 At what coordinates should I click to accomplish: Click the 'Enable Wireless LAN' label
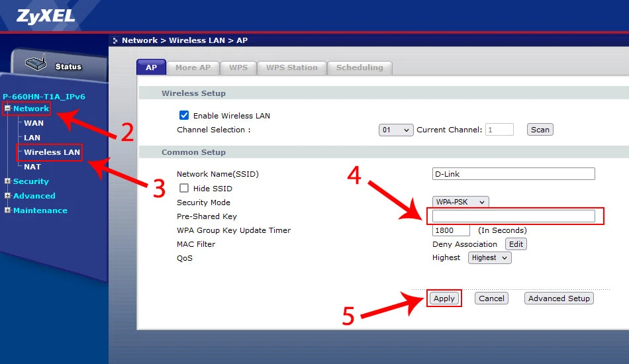click(x=232, y=116)
